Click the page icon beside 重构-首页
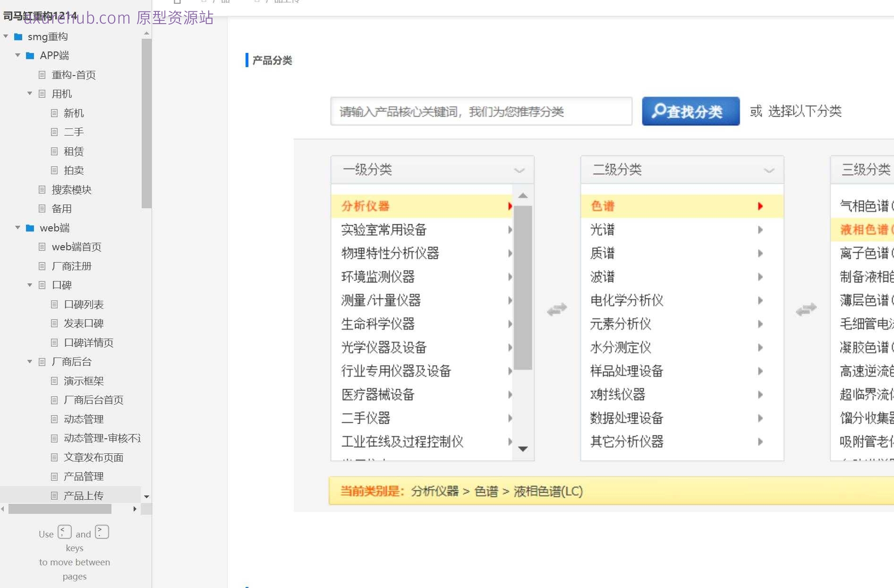894x588 pixels. tap(42, 75)
